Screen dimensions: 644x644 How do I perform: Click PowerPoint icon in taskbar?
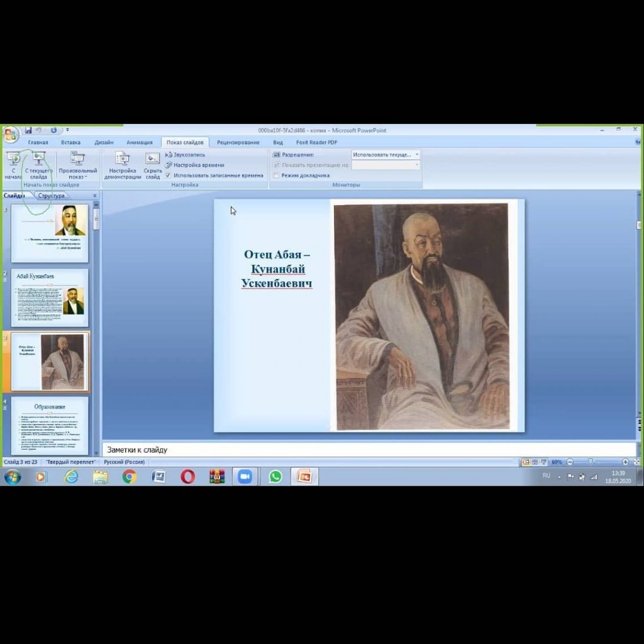[304, 477]
